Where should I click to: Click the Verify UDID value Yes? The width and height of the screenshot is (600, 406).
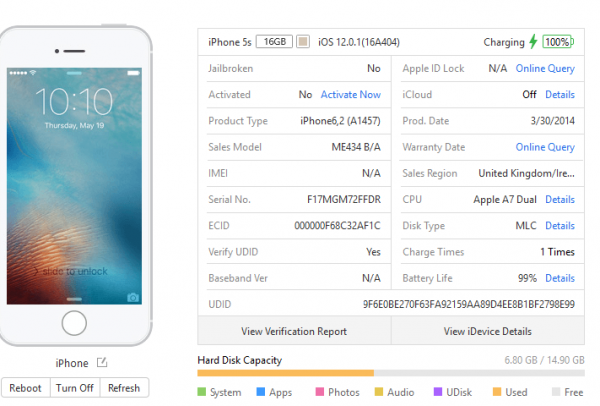(373, 252)
